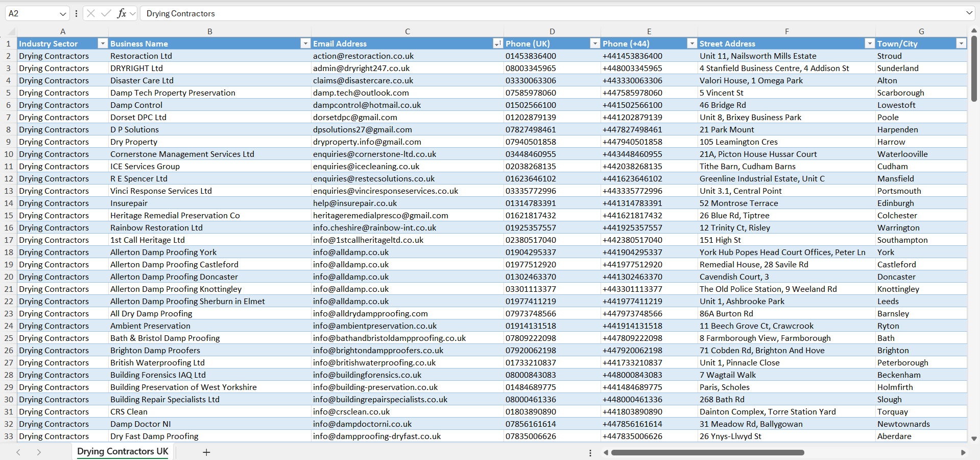
Task: Select cell admin@dryright247.co.uk
Action: [407, 68]
